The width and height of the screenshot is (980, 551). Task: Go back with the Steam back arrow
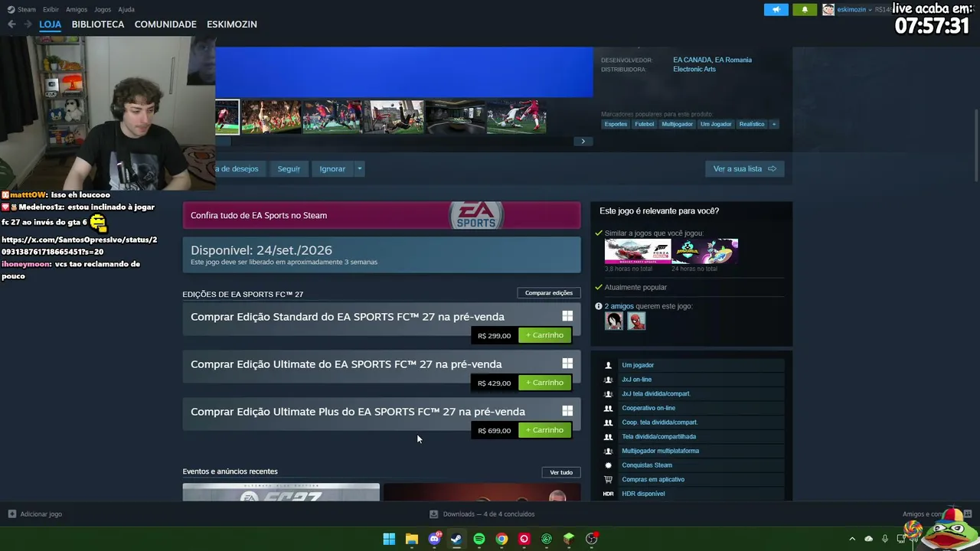tap(11, 24)
